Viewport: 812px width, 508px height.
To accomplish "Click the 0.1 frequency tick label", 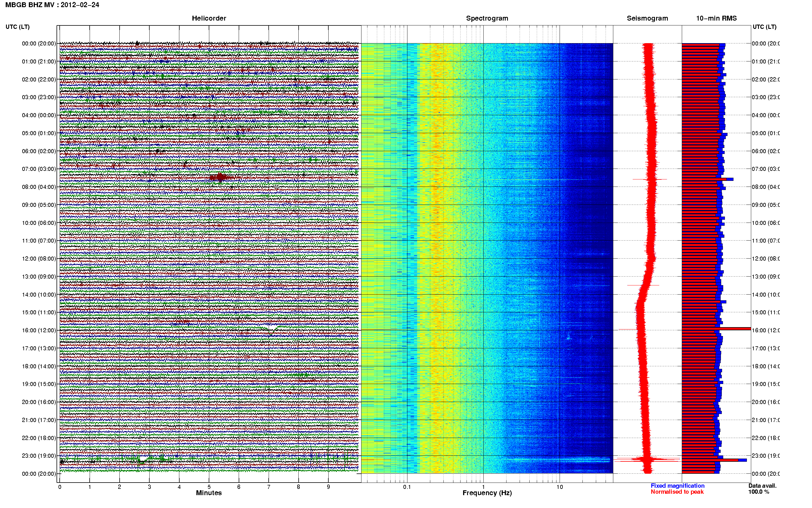I will click(x=407, y=487).
